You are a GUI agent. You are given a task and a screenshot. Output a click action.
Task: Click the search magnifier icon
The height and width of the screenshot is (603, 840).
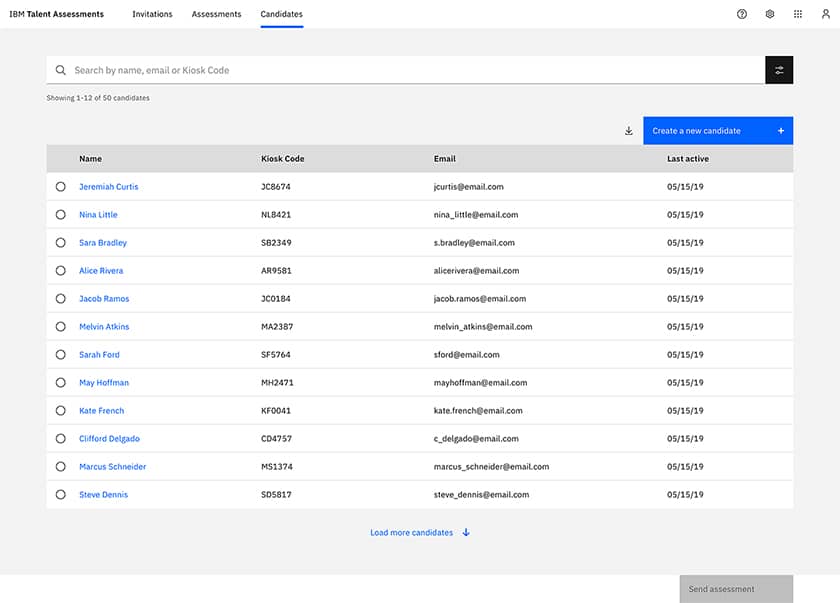61,70
